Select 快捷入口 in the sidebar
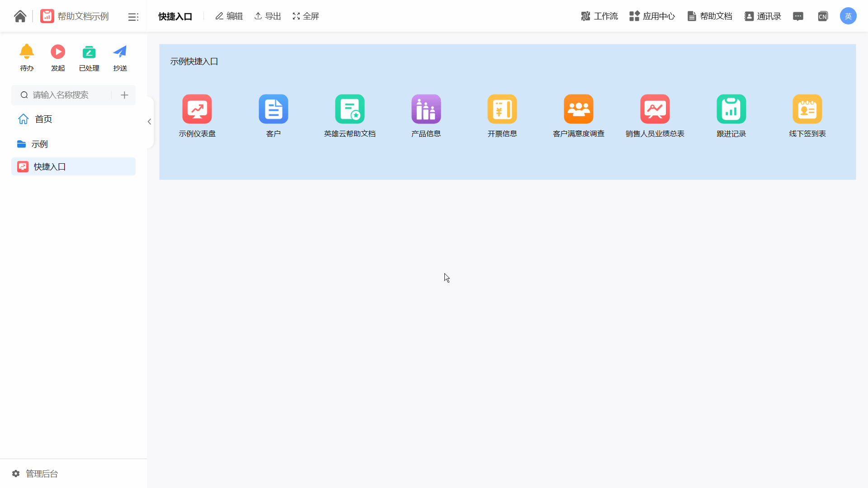Viewport: 868px width, 488px height. click(x=73, y=166)
